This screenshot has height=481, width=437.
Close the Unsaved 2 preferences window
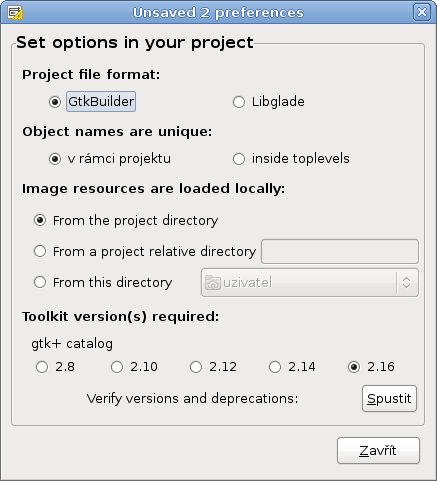[x=422, y=12]
